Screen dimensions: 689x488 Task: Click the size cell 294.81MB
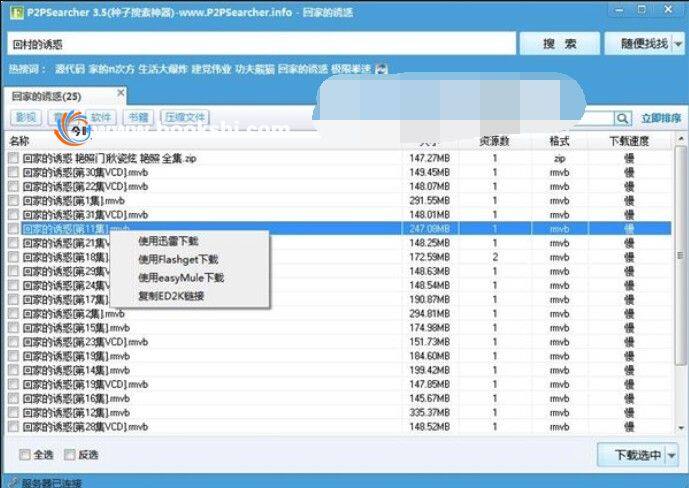point(429,314)
